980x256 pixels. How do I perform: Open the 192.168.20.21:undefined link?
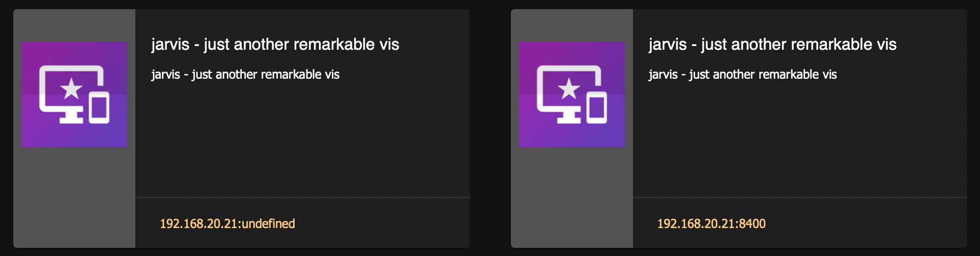tap(227, 223)
